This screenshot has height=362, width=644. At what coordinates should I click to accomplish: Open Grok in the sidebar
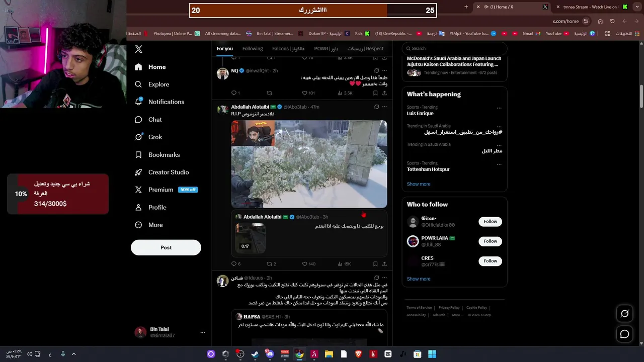(148, 137)
